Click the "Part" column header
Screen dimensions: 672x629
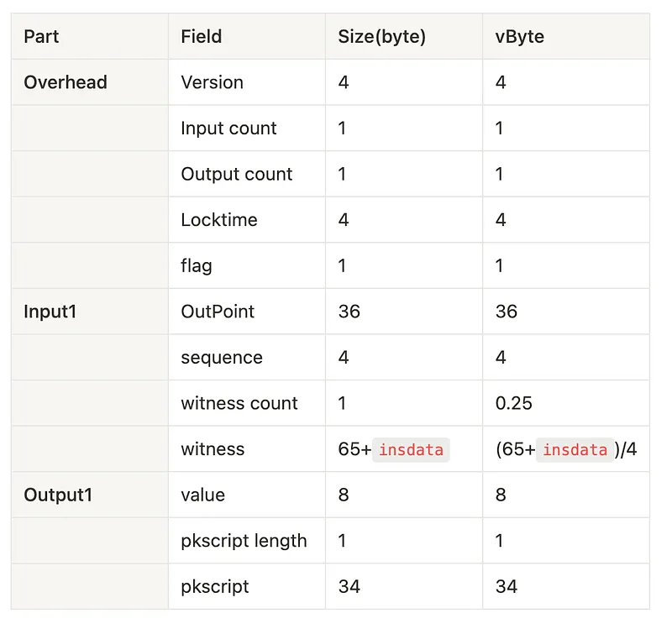(42, 37)
